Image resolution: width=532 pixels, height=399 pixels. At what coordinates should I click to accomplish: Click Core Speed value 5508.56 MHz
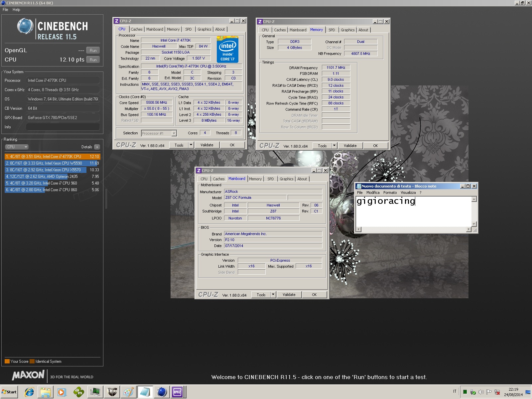pos(157,103)
